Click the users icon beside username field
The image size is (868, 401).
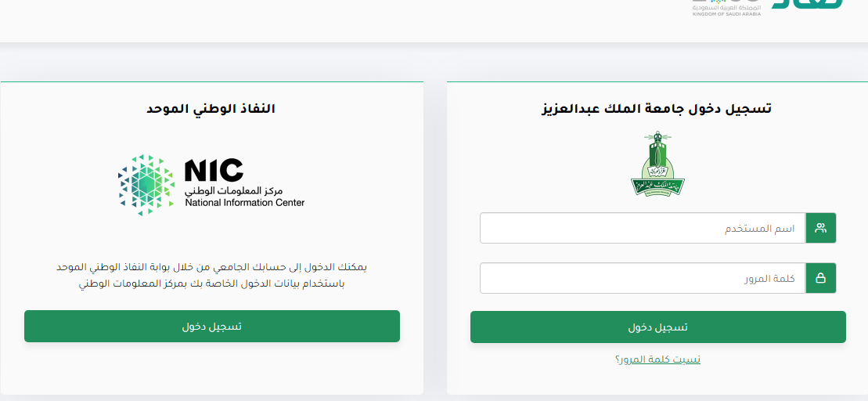coord(821,228)
